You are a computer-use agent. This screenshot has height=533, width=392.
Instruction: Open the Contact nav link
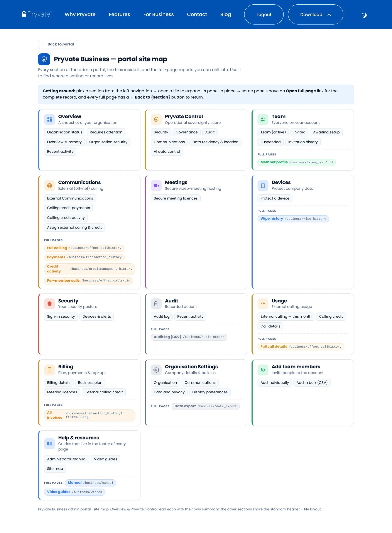pos(197,14)
